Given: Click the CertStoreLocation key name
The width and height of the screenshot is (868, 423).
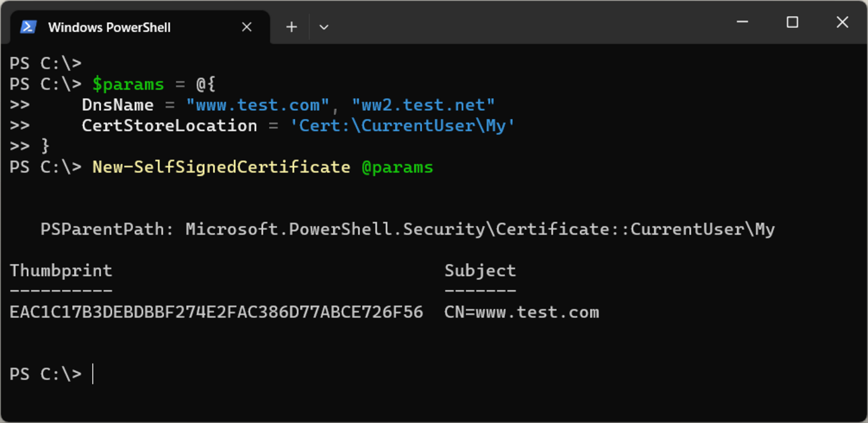Looking at the screenshot, I should click(x=169, y=126).
